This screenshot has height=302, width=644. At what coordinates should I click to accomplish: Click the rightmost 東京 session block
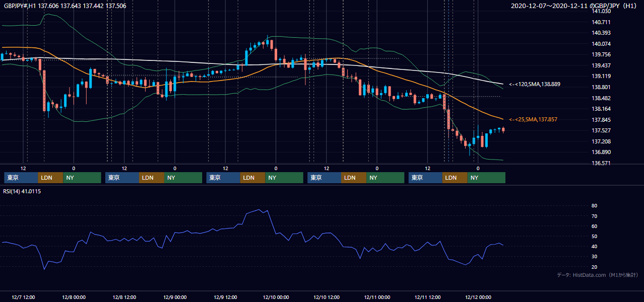[x=426, y=178]
